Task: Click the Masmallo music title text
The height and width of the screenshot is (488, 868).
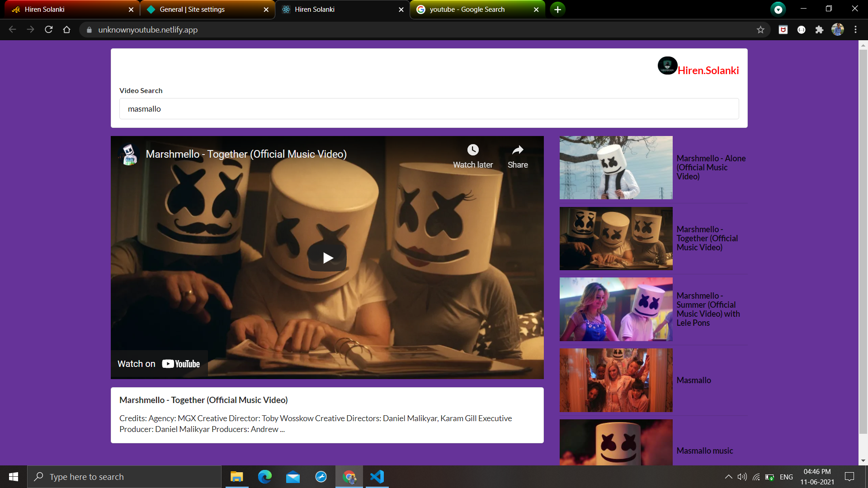Action: (x=704, y=451)
